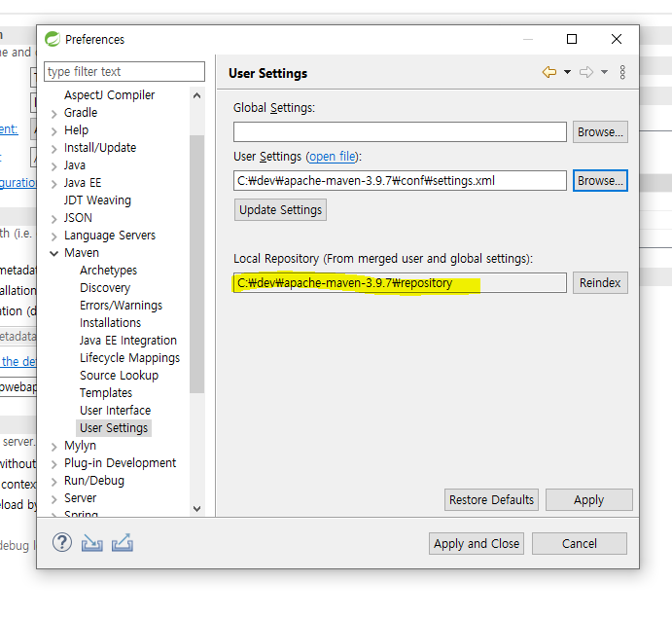Open the back history dropdown arrow
The height and width of the screenshot is (618, 672).
click(x=567, y=73)
